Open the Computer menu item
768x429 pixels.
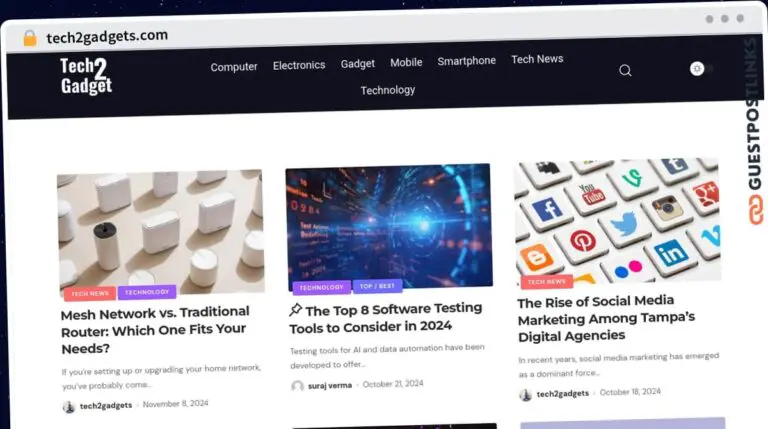234,67
